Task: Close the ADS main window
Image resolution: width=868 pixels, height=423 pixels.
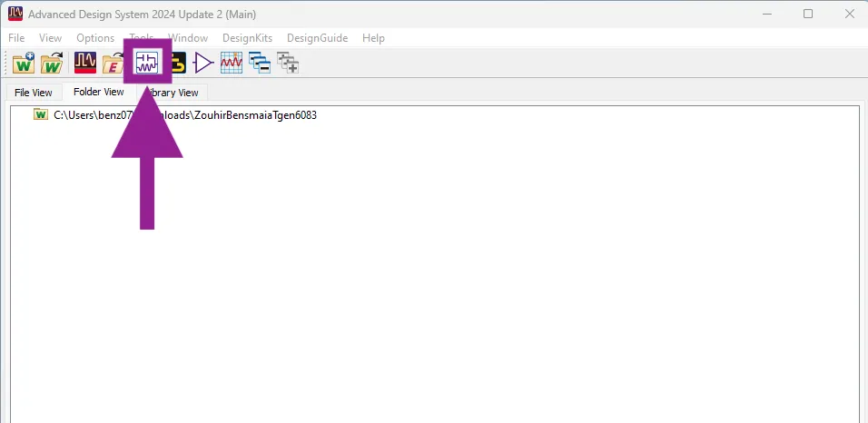Action: (x=850, y=14)
